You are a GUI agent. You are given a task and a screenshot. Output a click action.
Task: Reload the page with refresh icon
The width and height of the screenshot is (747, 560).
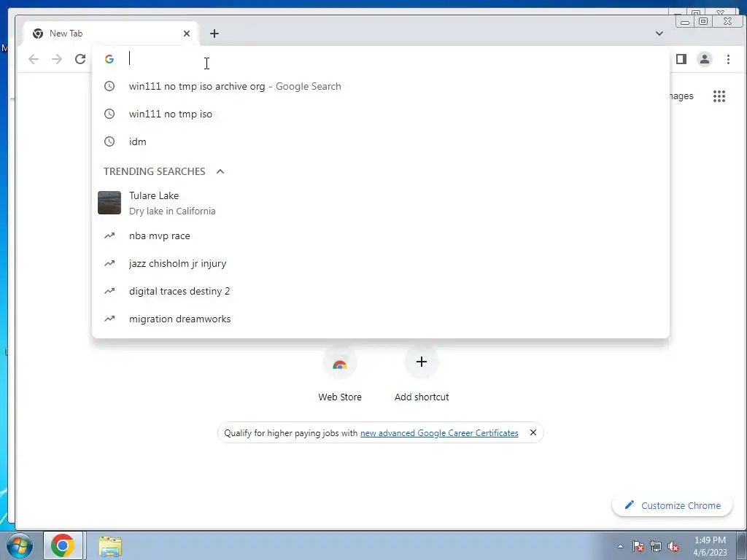(80, 59)
